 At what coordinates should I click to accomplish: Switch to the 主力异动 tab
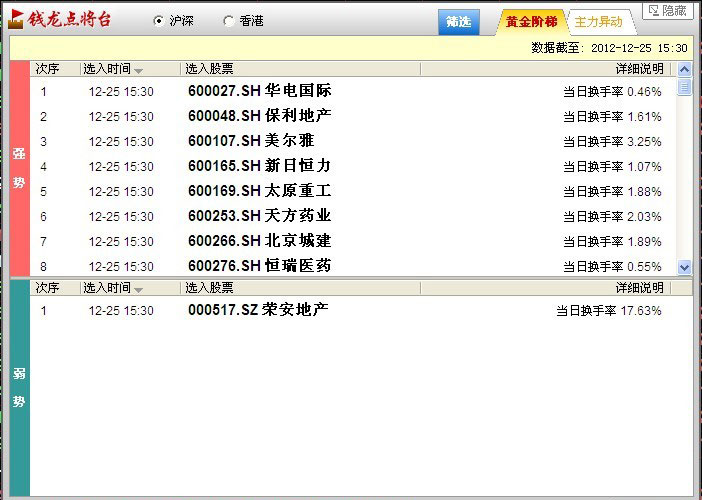point(599,22)
